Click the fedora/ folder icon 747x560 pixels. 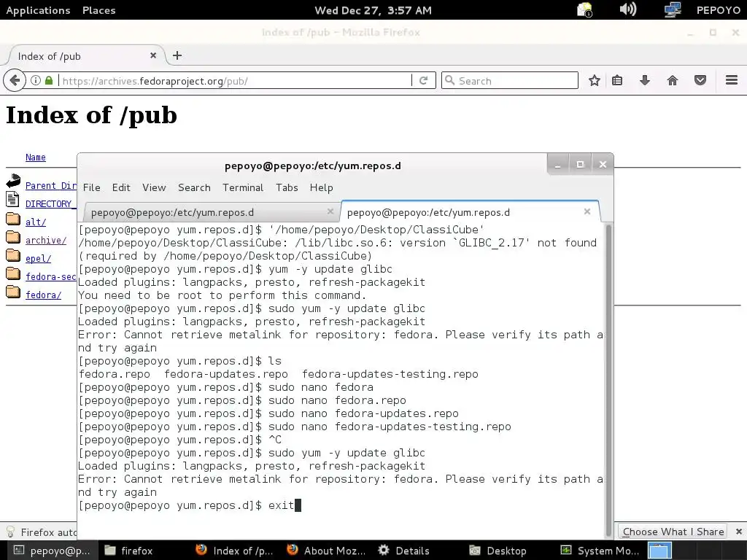click(x=13, y=292)
